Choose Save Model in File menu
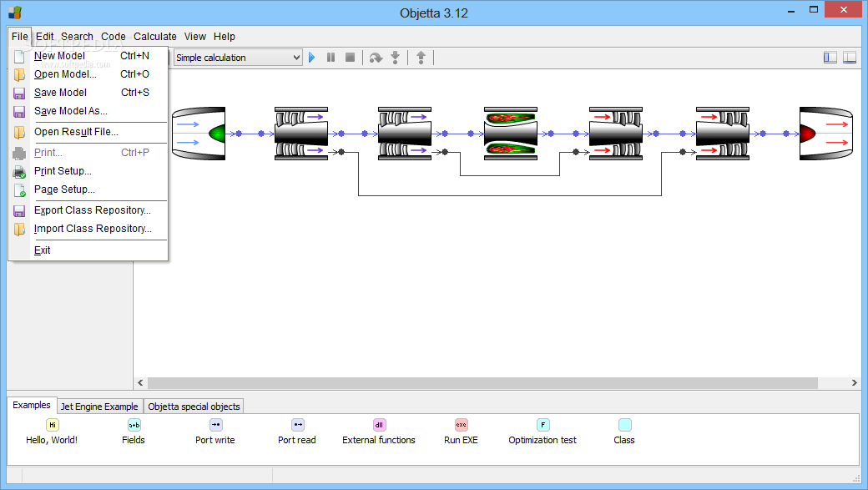 click(88, 93)
